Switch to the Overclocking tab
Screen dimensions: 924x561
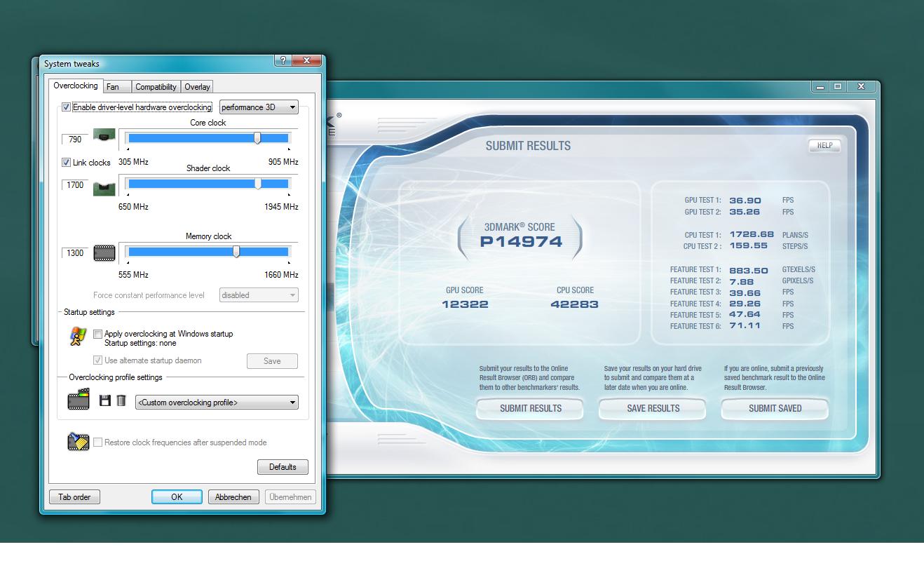[76, 86]
